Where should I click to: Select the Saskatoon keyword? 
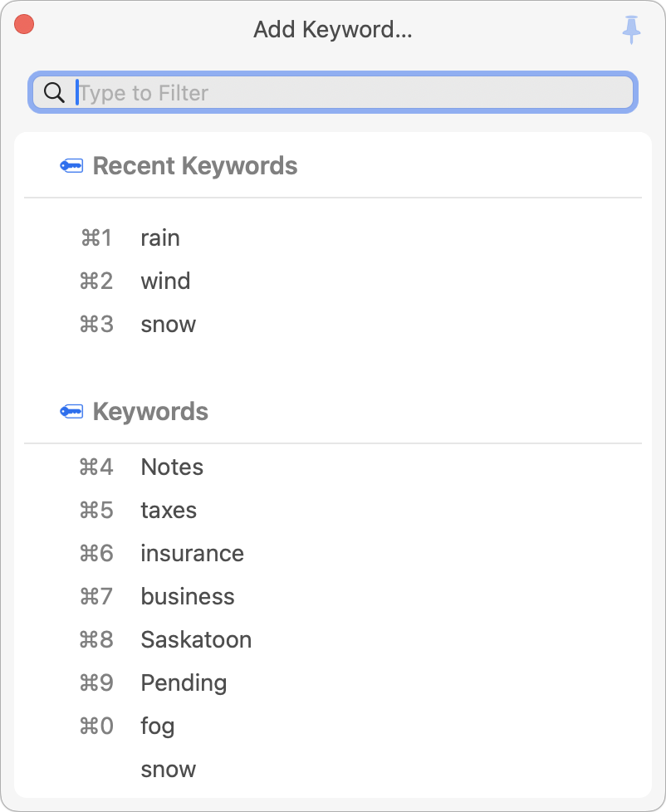[196, 640]
